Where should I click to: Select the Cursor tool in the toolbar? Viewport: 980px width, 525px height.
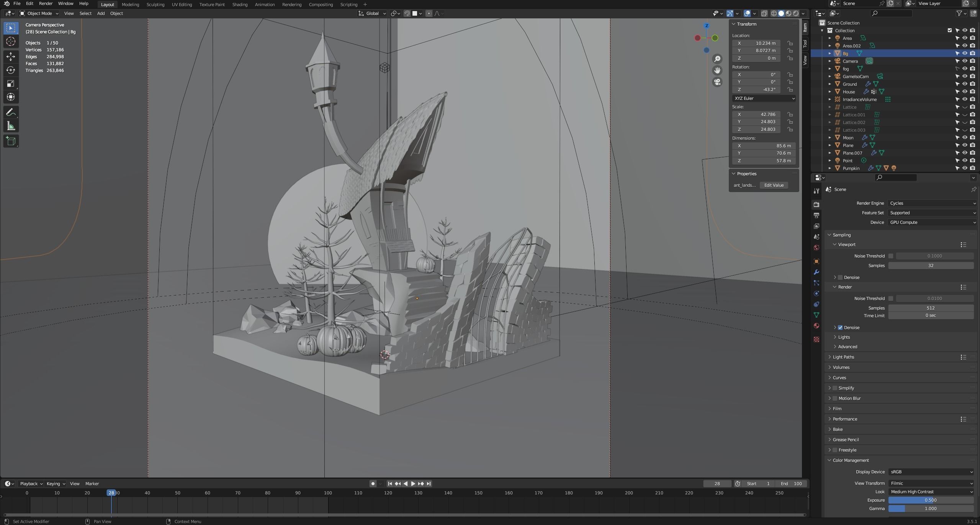pos(11,41)
